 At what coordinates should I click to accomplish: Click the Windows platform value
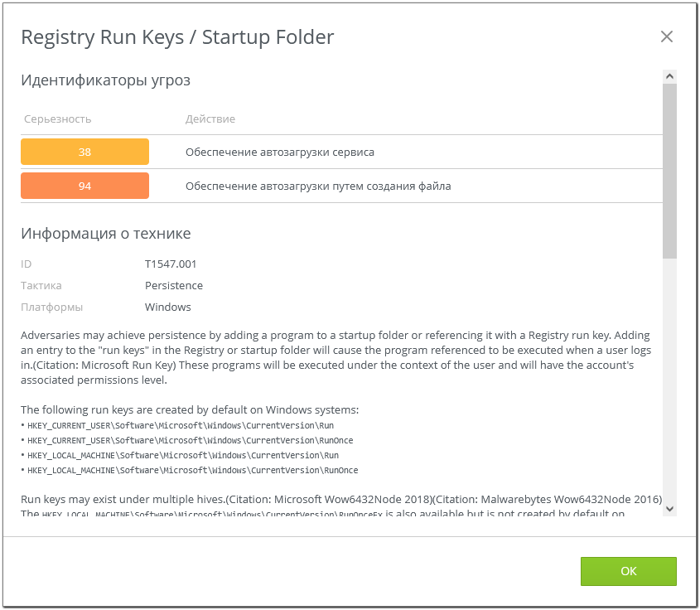click(x=168, y=307)
